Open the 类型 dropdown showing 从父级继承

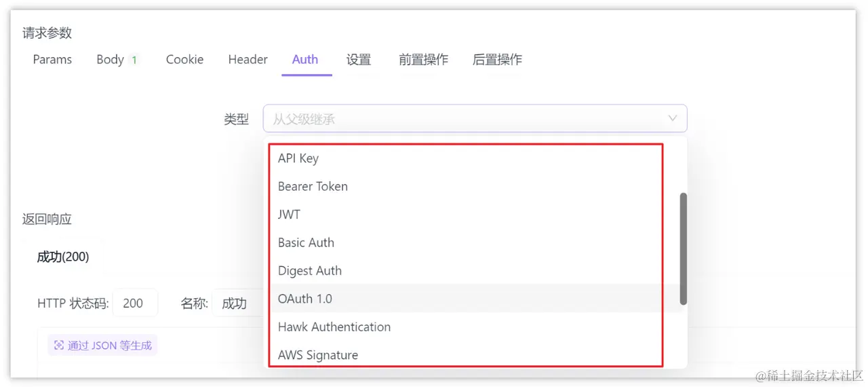click(475, 119)
